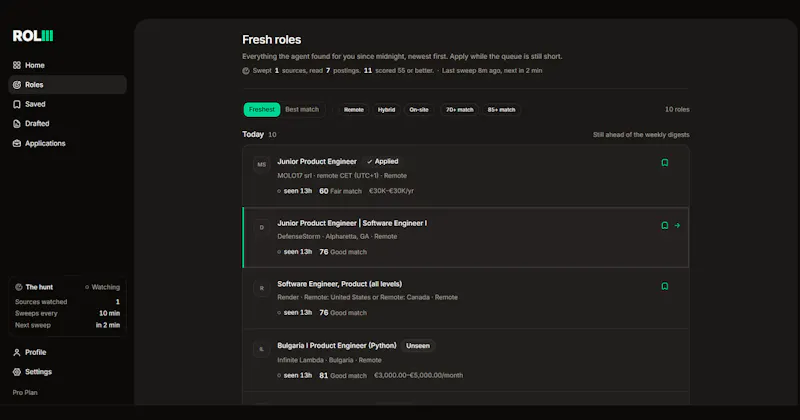
Task: Click the 'Next sweep' in 2 min value
Action: tap(108, 325)
